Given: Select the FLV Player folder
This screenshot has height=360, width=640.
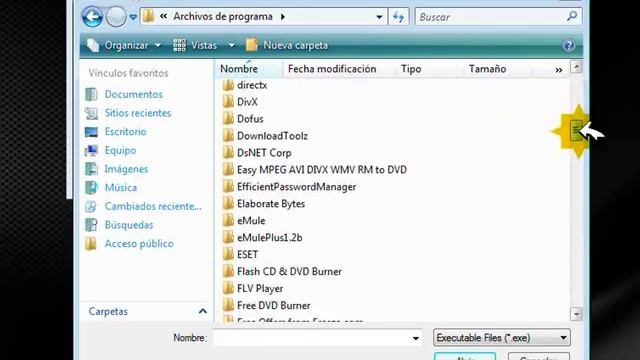Looking at the screenshot, I should [260, 289].
